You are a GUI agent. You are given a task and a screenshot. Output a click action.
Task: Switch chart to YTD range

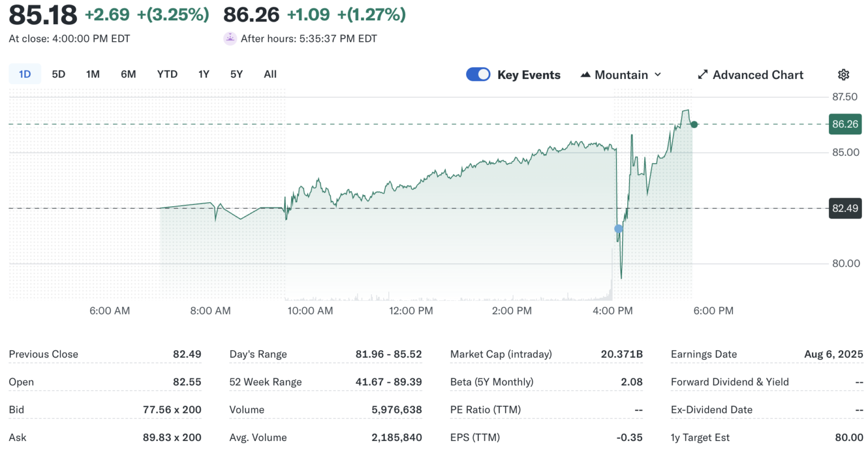point(167,74)
